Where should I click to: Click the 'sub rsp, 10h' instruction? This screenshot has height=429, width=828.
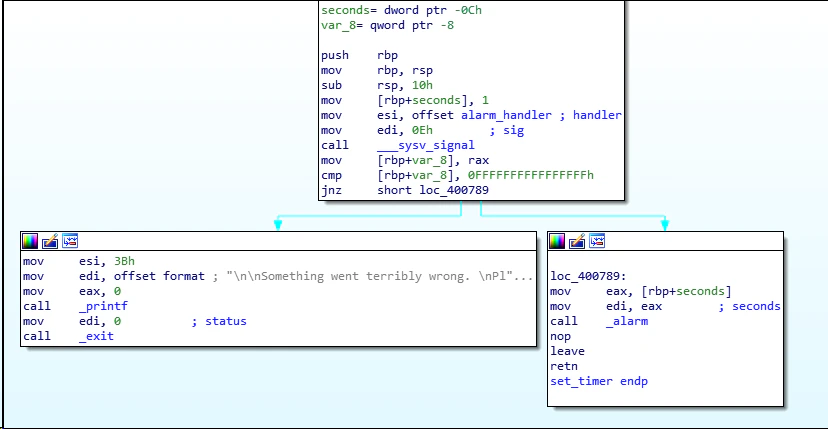click(x=377, y=85)
